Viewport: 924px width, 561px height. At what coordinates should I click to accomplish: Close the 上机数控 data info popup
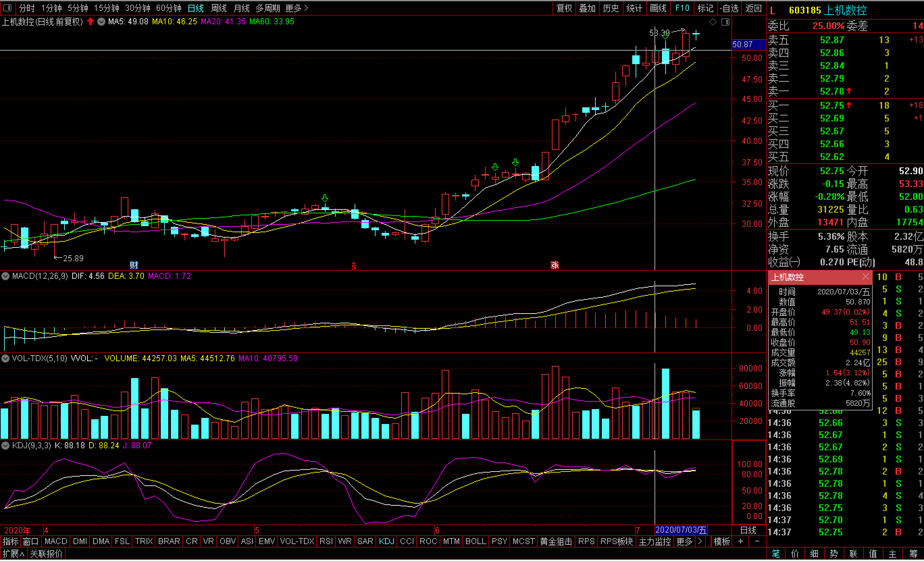(x=866, y=276)
